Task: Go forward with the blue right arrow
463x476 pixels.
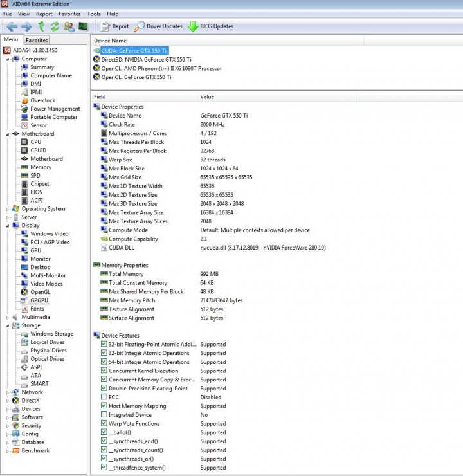Action: coord(26,27)
